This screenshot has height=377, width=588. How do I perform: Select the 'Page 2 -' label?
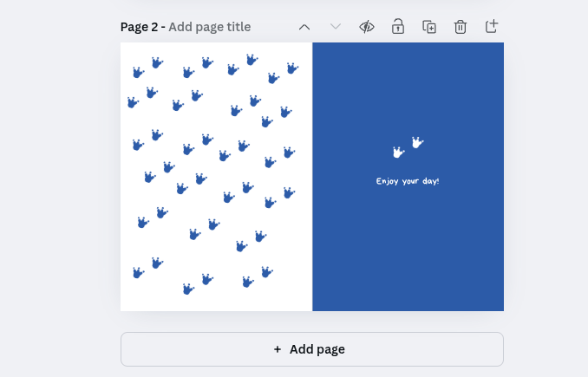coord(143,27)
